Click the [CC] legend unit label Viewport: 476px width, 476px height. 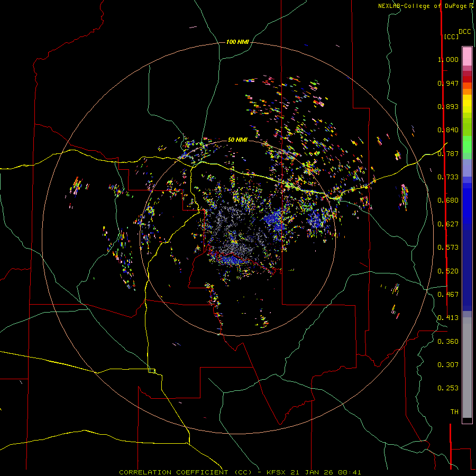coord(452,37)
